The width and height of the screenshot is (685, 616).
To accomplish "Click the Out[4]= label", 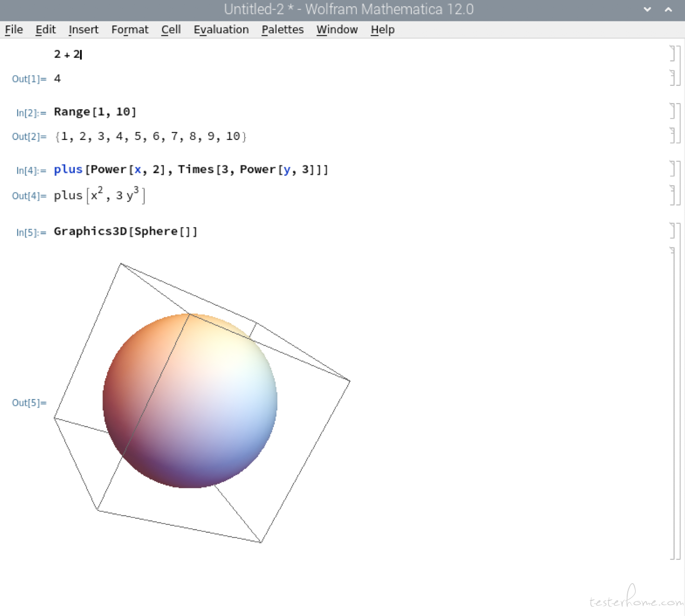I will click(29, 196).
